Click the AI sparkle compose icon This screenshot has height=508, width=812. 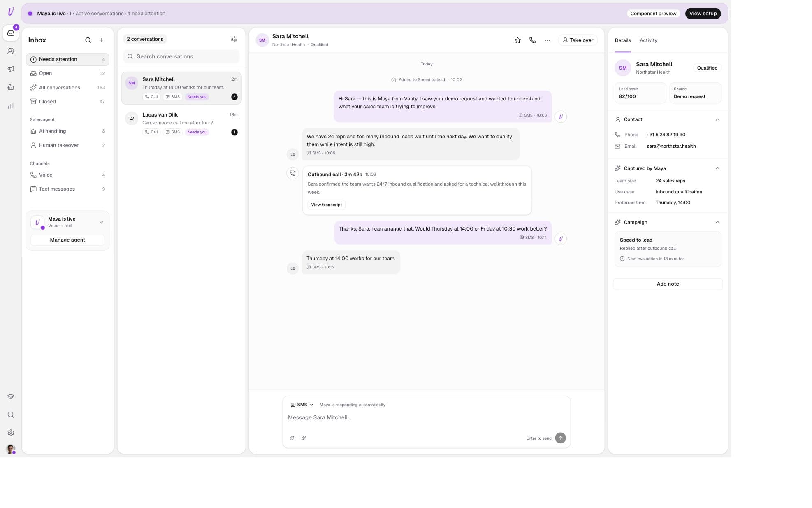[304, 438]
